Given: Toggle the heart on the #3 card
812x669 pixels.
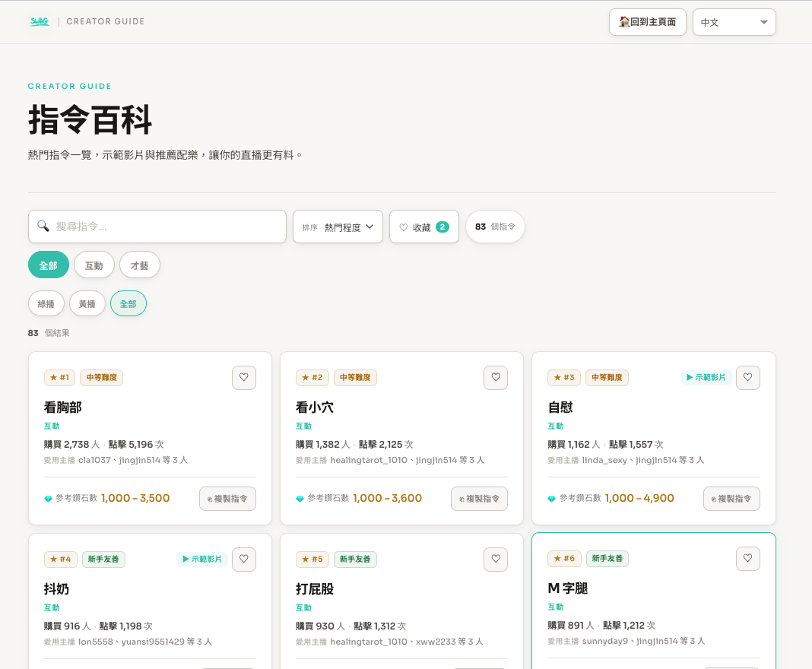Looking at the screenshot, I should 747,378.
